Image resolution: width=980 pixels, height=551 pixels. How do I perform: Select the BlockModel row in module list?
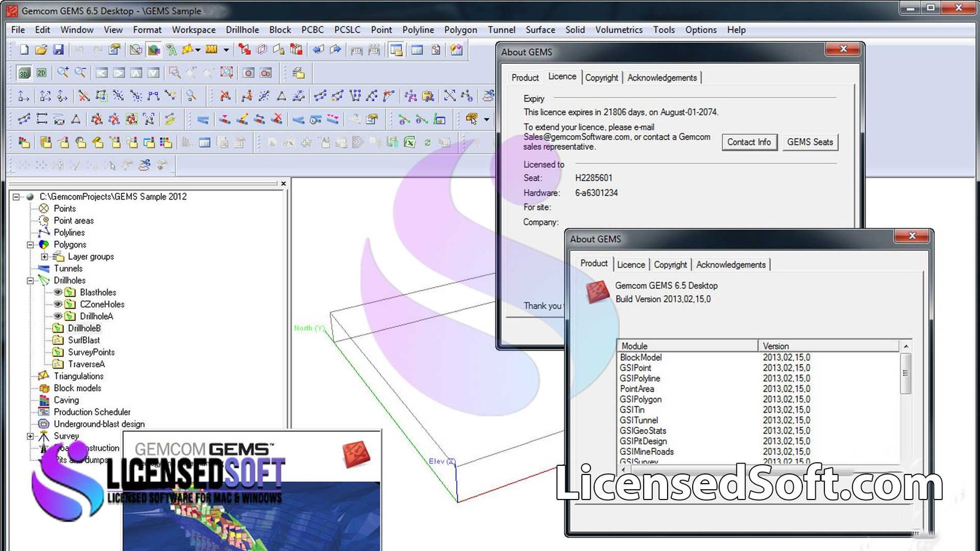point(759,358)
